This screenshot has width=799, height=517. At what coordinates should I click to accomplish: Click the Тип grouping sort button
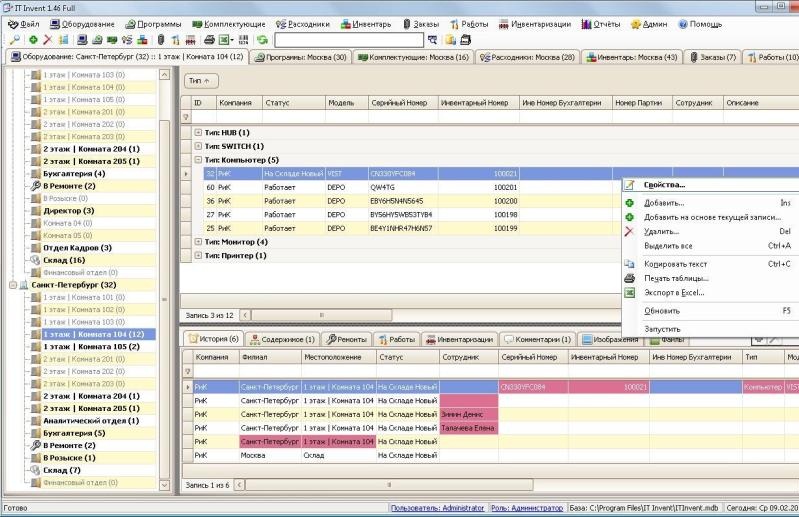(201, 80)
